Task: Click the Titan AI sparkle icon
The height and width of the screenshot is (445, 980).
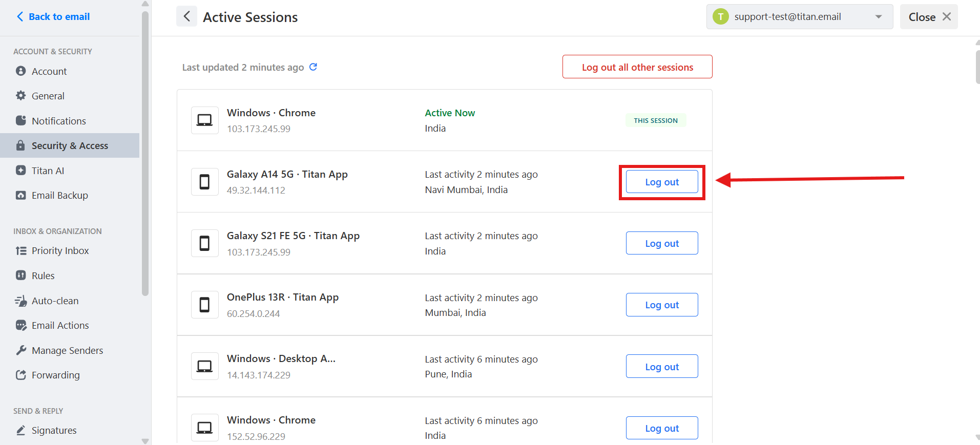Action: (20, 170)
